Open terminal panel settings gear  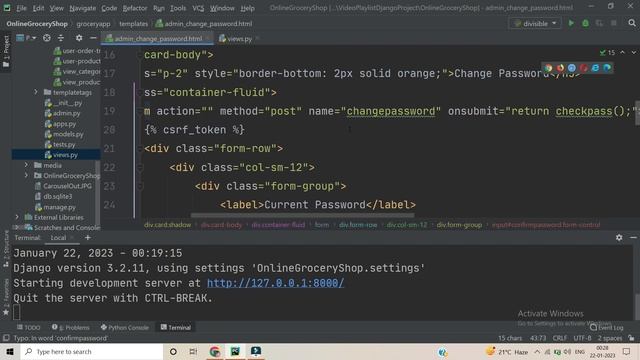pos(619,238)
